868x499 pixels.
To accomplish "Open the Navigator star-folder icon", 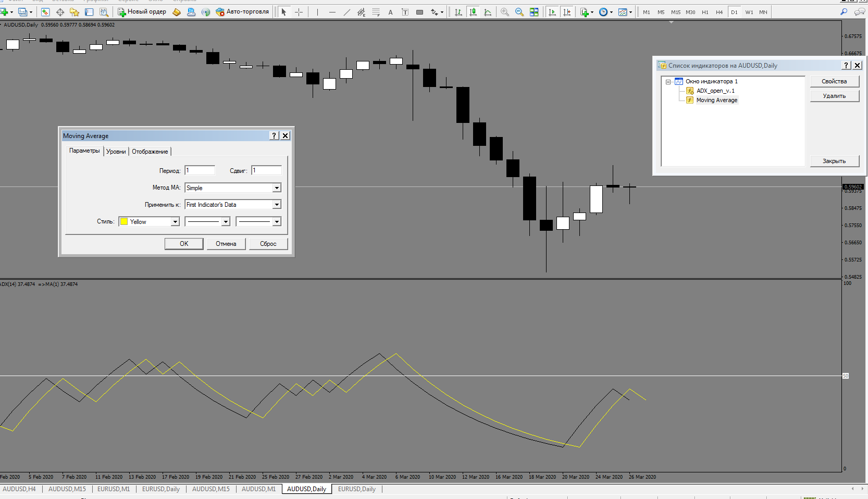I will 75,12.
